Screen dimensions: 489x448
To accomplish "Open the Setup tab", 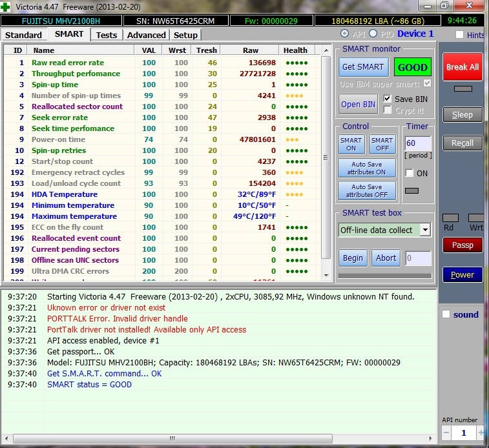I will point(185,35).
